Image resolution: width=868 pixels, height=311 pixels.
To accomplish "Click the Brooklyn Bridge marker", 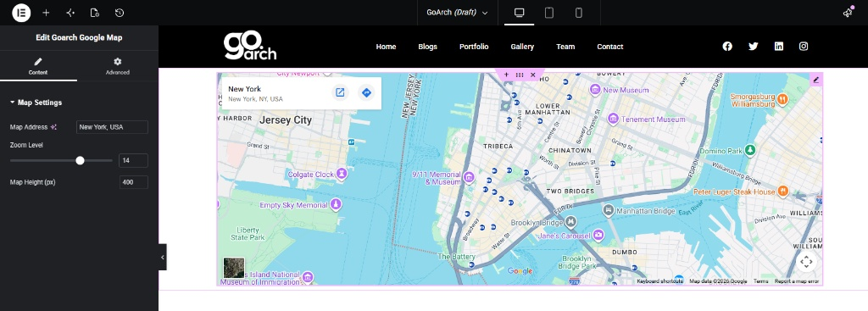I will click(x=570, y=222).
